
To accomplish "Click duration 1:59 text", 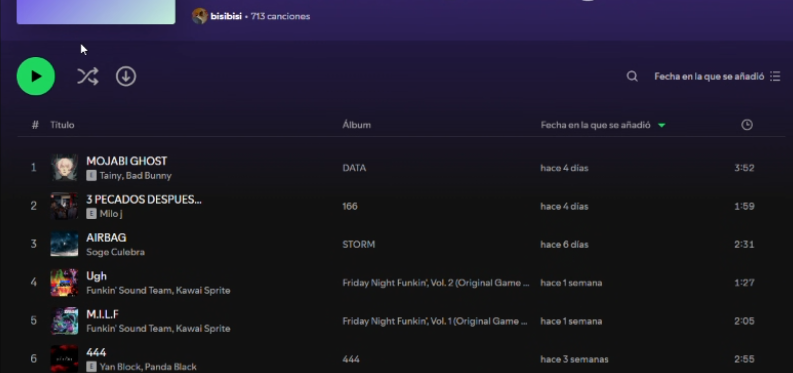I will click(744, 206).
